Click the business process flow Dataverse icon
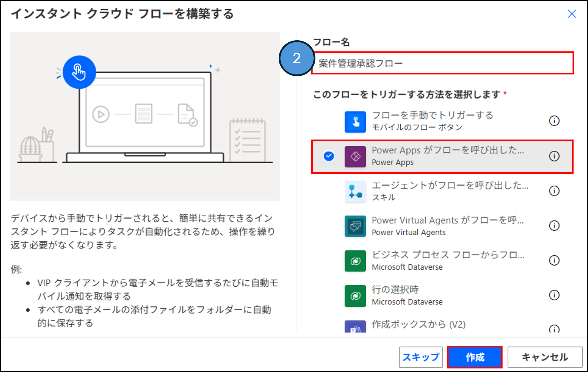The image size is (588, 372). (355, 261)
